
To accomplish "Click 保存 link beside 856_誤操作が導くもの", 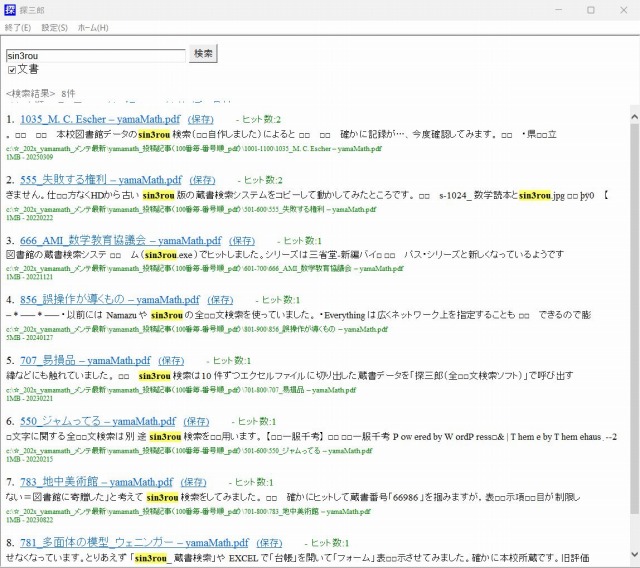I will [x=220, y=300].
